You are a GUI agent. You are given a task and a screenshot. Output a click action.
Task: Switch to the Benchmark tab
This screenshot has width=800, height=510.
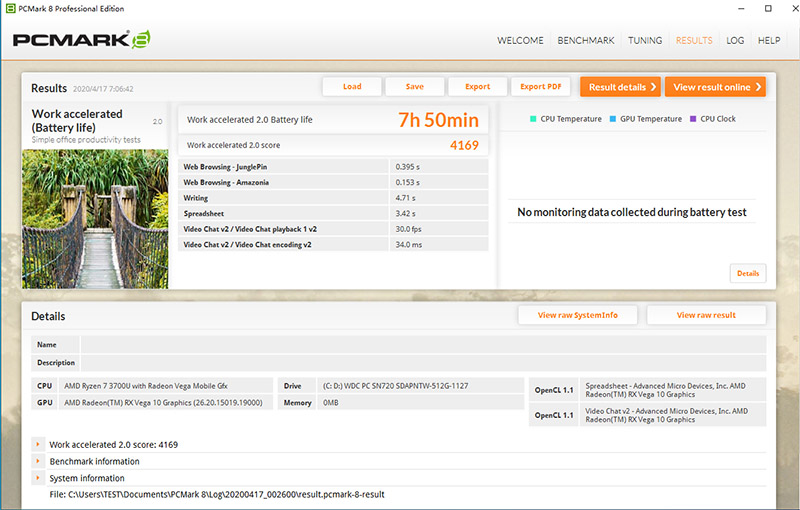tap(586, 41)
